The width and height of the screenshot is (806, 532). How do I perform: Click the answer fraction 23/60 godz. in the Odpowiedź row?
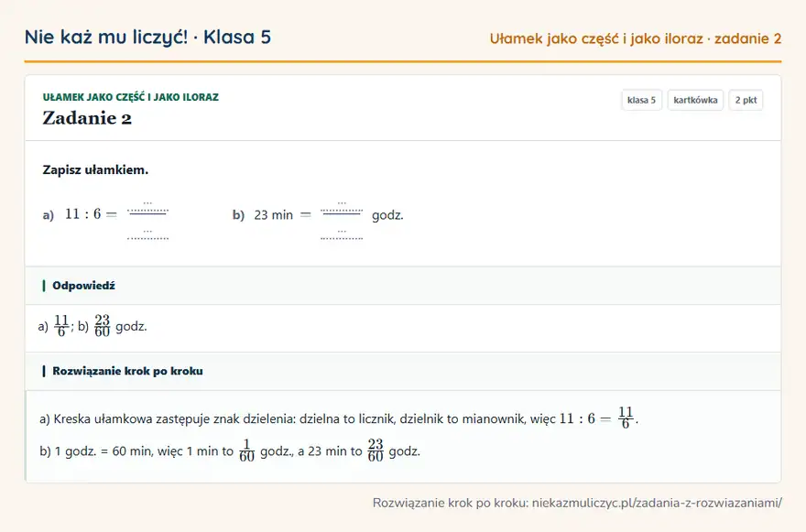click(120, 326)
